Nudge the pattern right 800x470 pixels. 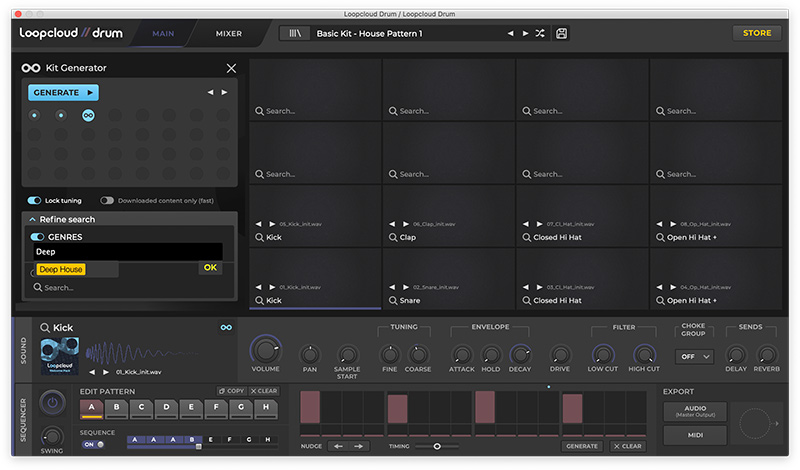[359, 447]
